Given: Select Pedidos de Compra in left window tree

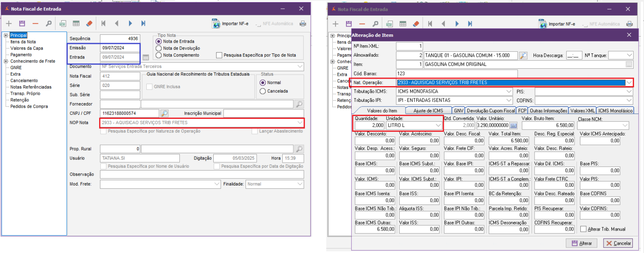Looking at the screenshot, I should [29, 106].
